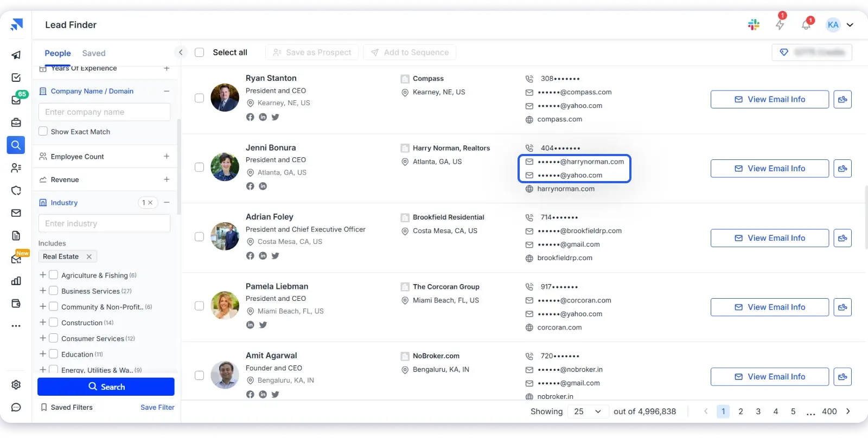Open the settings gear in the sidebar
The image size is (868, 438).
16,384
